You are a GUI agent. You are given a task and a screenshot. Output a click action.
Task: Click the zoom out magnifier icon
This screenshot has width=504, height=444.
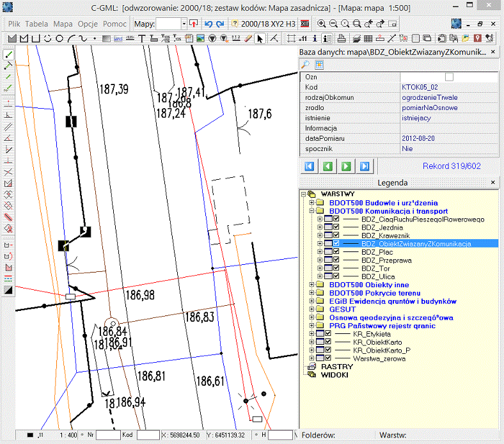tap(333, 23)
